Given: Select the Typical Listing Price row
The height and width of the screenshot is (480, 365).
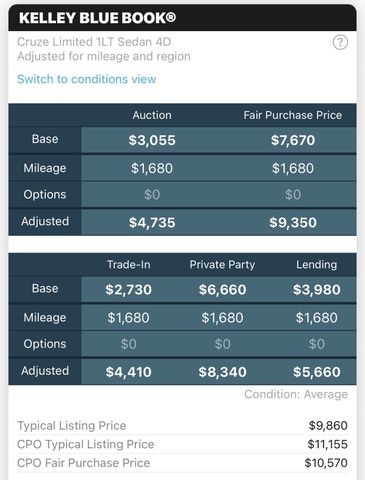Looking at the screenshot, I should (x=182, y=426).
